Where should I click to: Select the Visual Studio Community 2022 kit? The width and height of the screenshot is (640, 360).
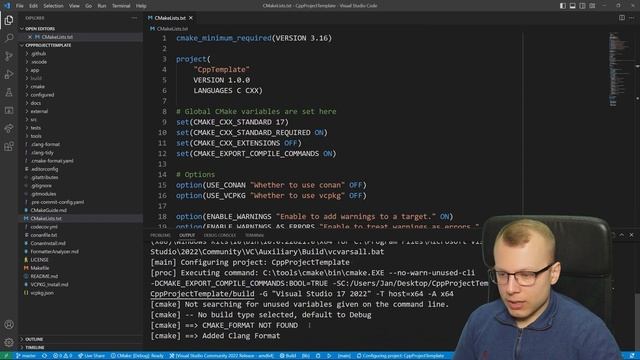[x=222, y=356]
